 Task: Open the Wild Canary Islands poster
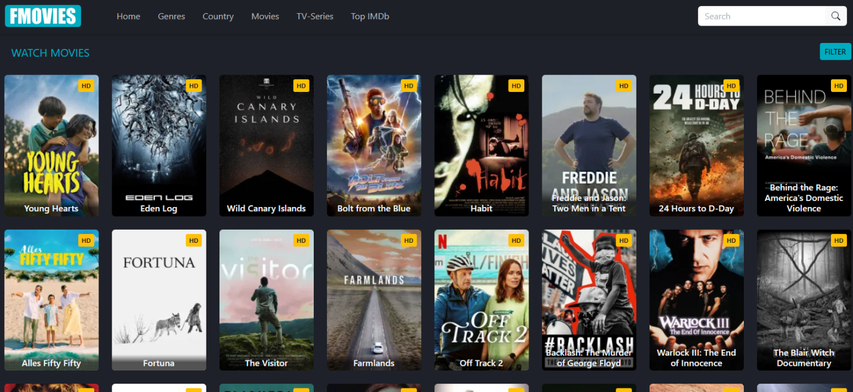pyautogui.click(x=267, y=146)
